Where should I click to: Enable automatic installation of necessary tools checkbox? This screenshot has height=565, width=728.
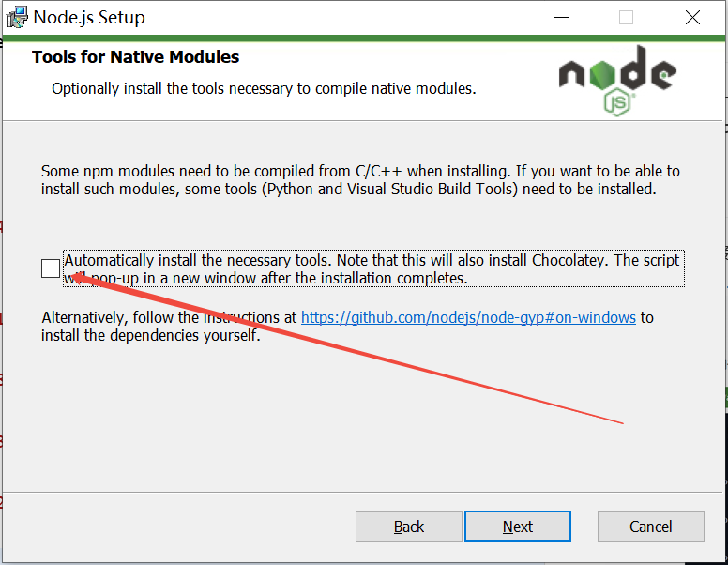[x=51, y=268]
